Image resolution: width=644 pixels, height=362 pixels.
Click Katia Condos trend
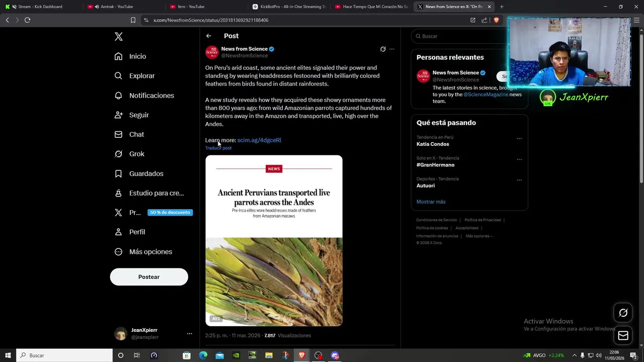click(x=433, y=144)
